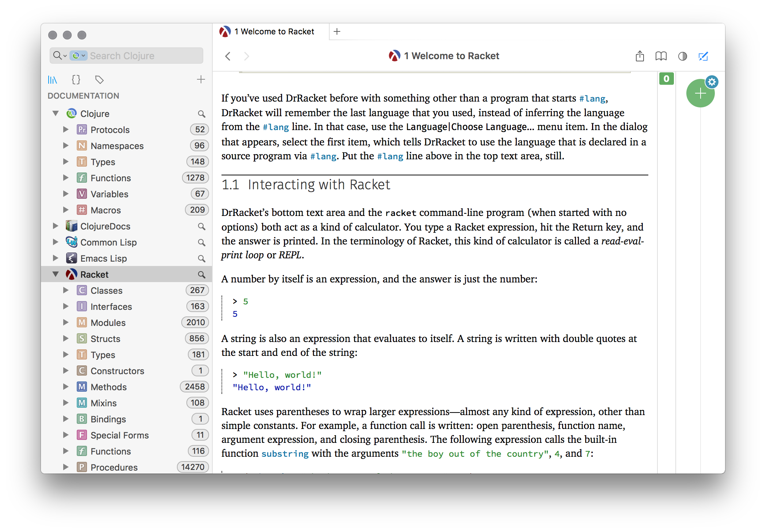Click the share icon in toolbar
766x532 pixels.
click(x=640, y=56)
